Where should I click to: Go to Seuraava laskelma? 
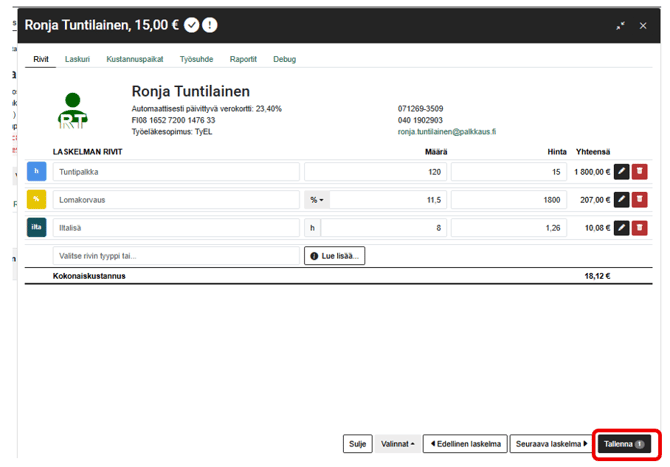551,444
